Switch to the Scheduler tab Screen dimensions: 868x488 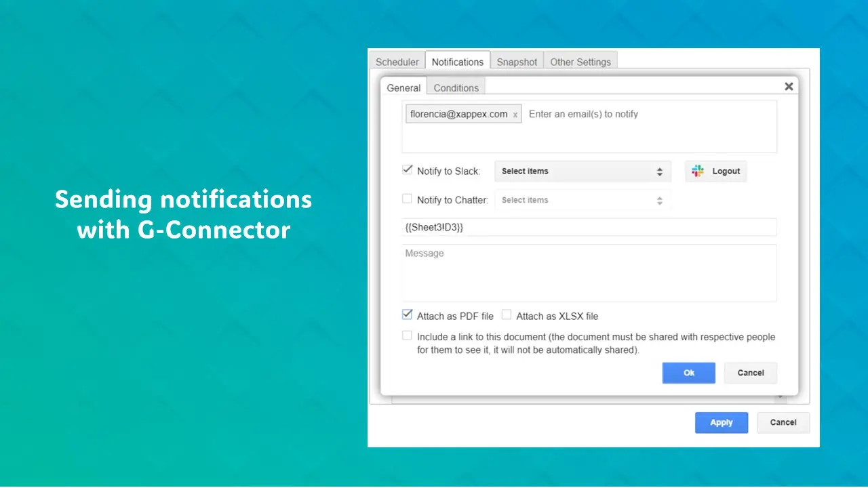[397, 62]
